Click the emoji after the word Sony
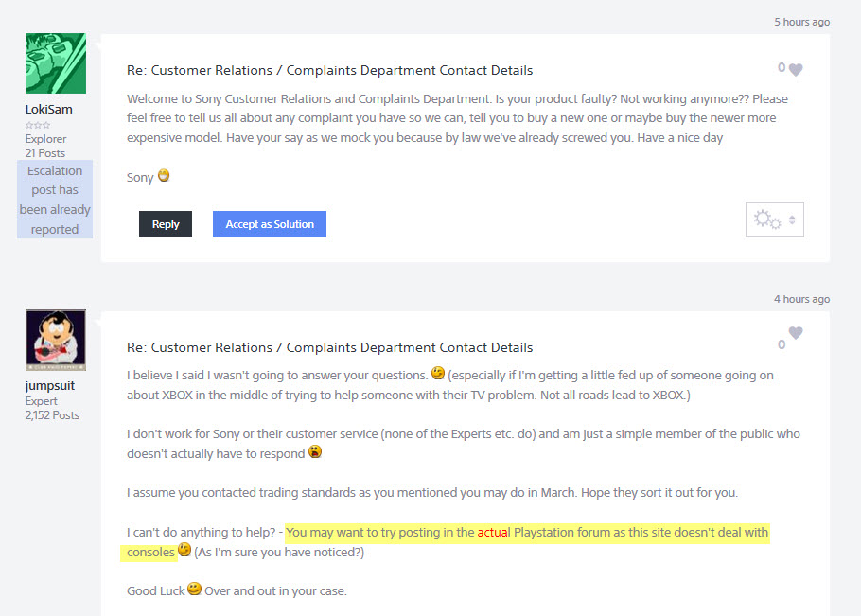The height and width of the screenshot is (616, 861). (x=164, y=176)
